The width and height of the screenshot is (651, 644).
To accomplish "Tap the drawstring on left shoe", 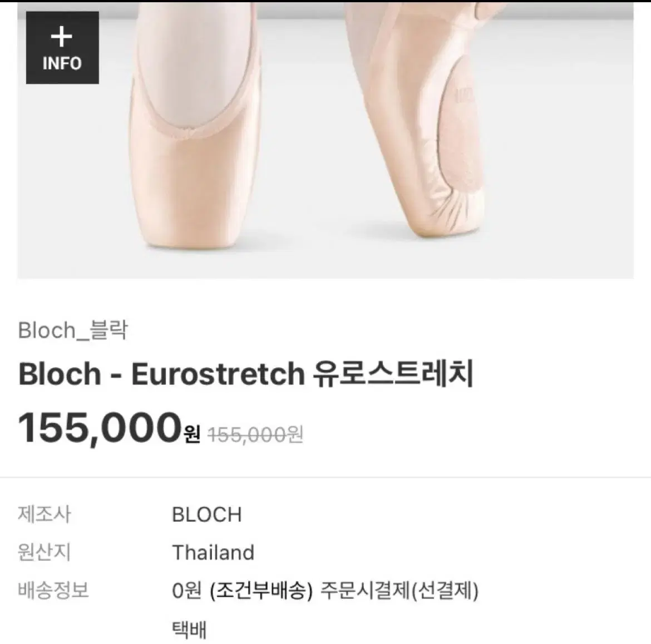I will pos(190,133).
